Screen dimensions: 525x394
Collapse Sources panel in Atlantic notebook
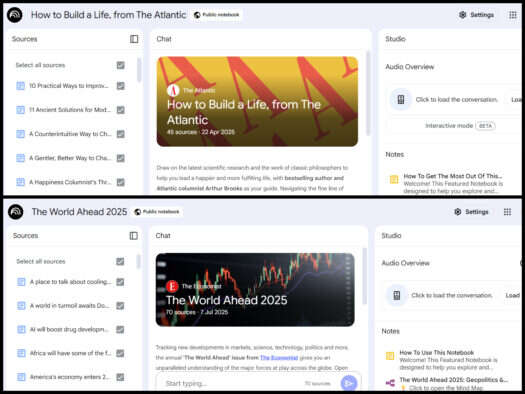(x=134, y=39)
